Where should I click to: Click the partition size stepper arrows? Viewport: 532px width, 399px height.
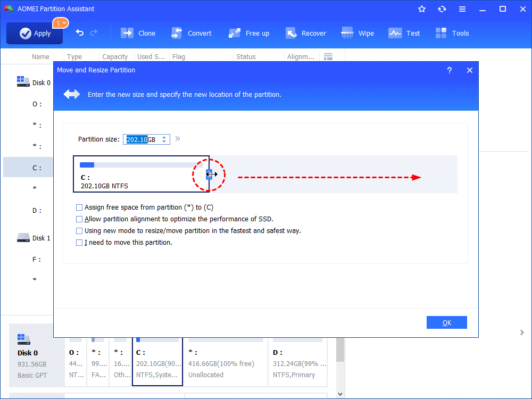(164, 139)
